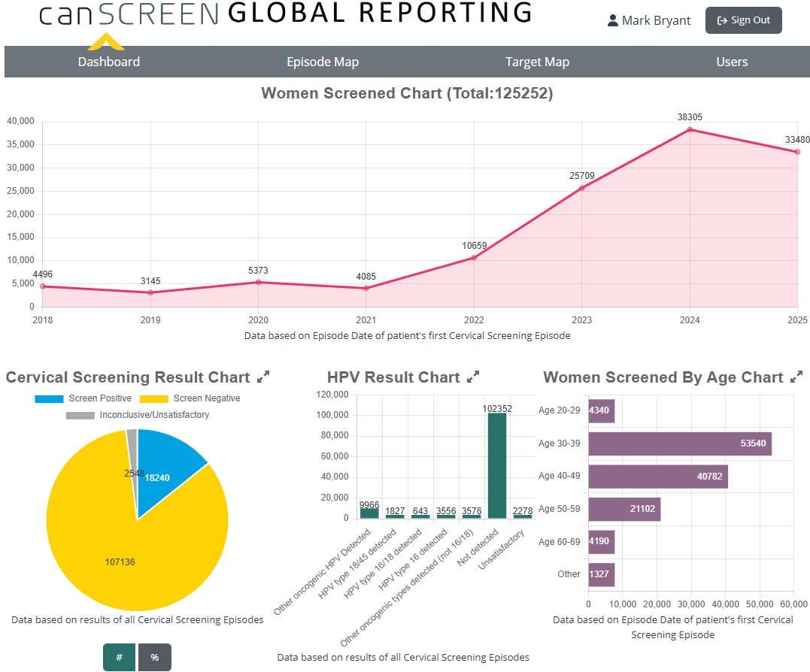Screen dimensions: 810x672
Task: Click the Other age bar showing 1327
Action: point(602,574)
